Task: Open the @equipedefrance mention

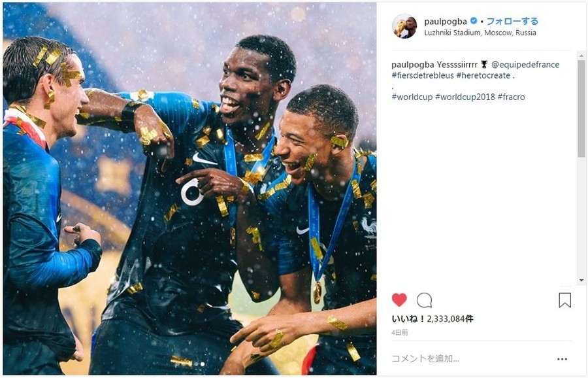Action: [525, 65]
